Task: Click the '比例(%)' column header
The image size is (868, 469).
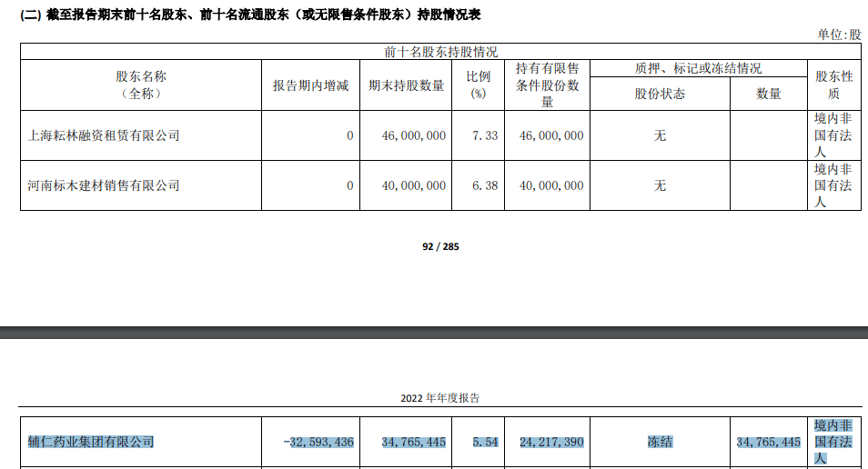Action: tap(479, 85)
